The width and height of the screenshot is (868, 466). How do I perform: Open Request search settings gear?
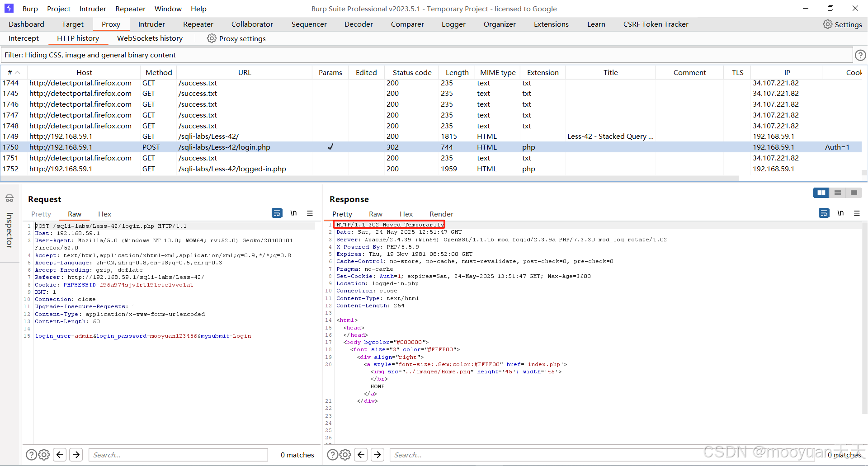coord(44,455)
